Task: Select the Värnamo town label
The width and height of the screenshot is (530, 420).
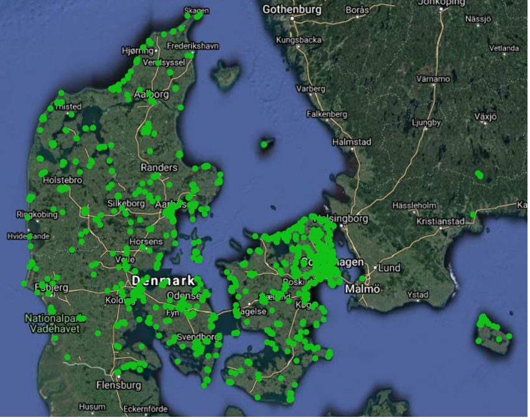Action: click(433, 79)
